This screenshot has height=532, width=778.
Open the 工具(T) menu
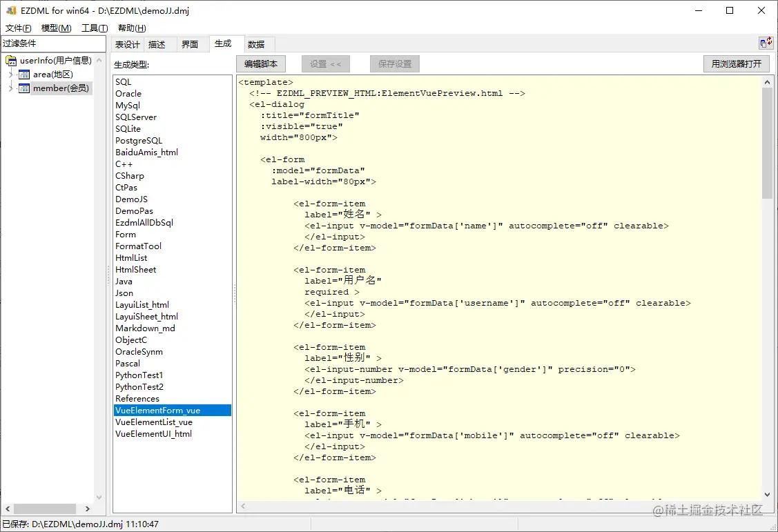[95, 28]
